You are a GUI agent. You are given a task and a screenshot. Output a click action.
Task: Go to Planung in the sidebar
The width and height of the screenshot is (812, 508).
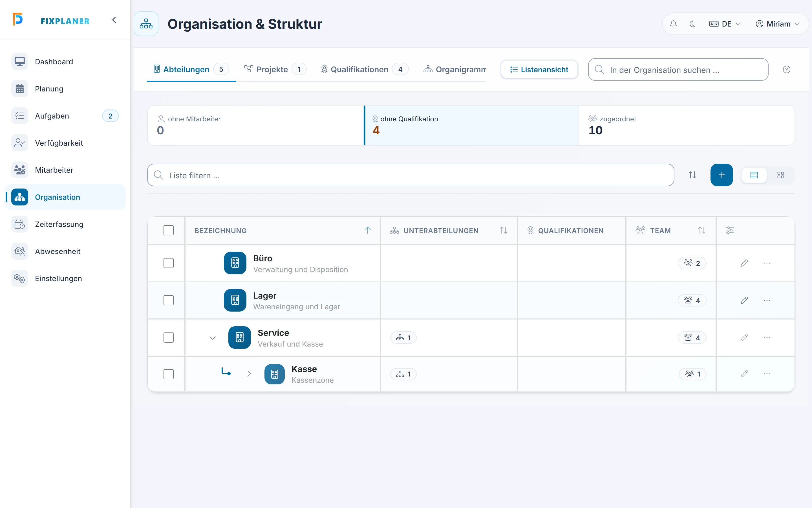65,89
